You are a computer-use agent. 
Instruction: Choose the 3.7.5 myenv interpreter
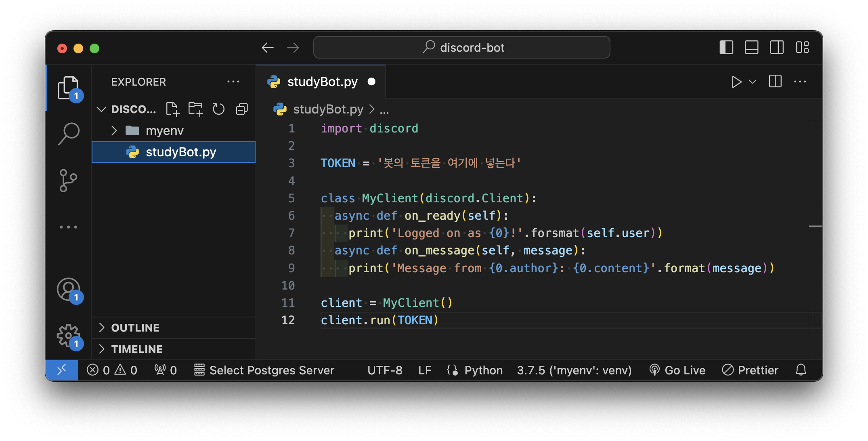coord(574,370)
